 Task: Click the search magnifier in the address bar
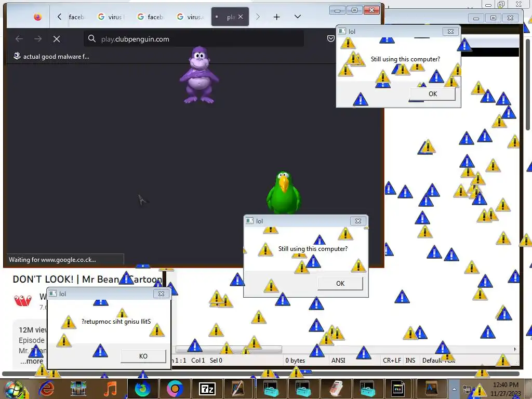(91, 38)
